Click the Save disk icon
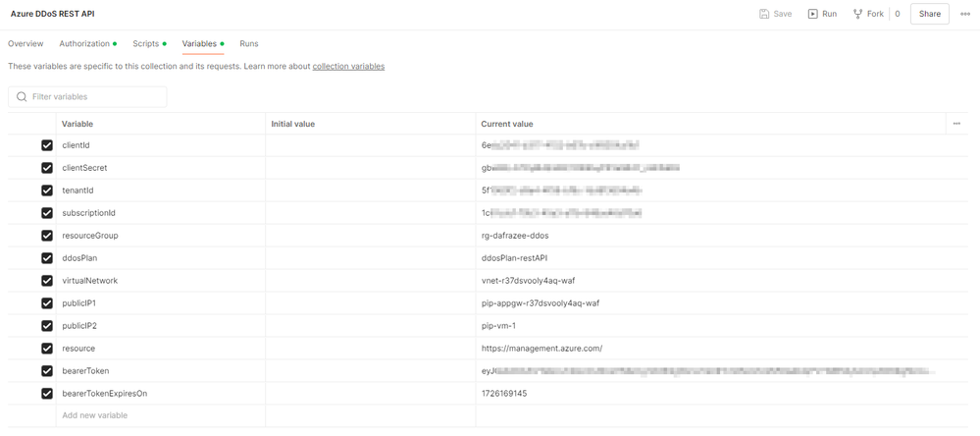Image resolution: width=980 pixels, height=436 pixels. click(764, 14)
